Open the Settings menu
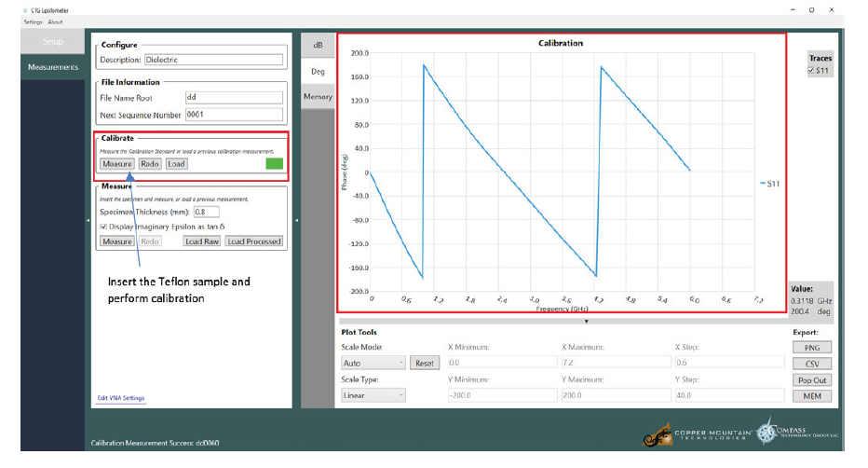 33,21
